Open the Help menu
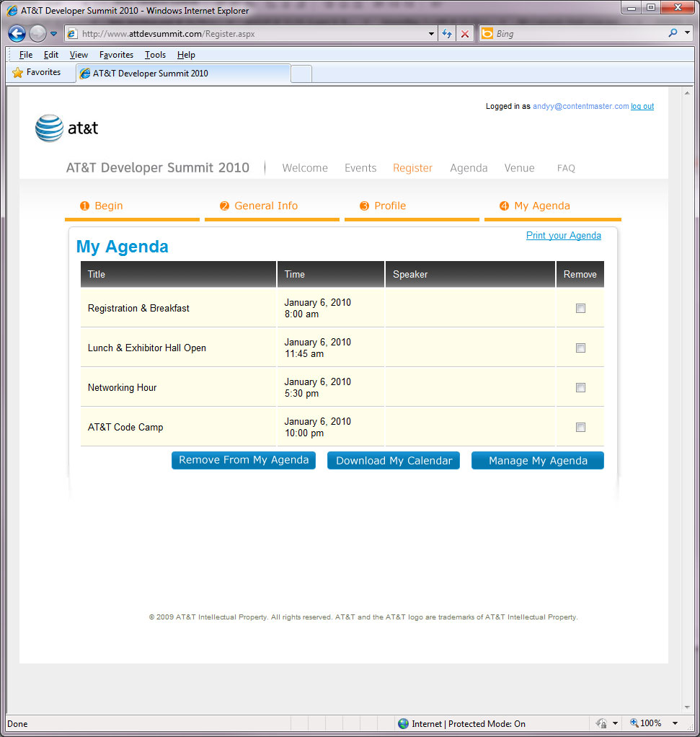Image resolution: width=700 pixels, height=737 pixels. (185, 55)
